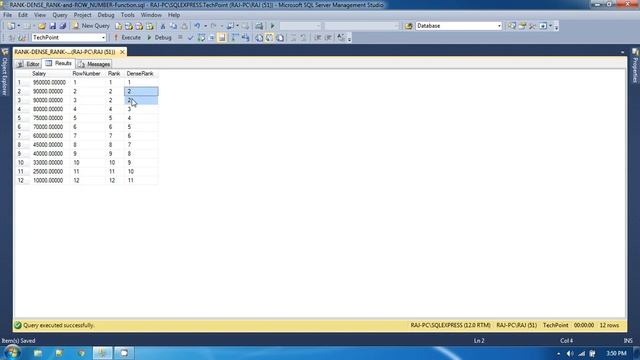
Task: Click the New Query button
Action: click(91, 26)
